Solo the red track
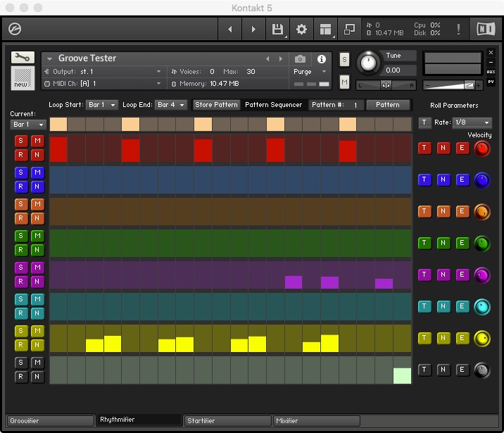This screenshot has width=504, height=433. (20, 142)
